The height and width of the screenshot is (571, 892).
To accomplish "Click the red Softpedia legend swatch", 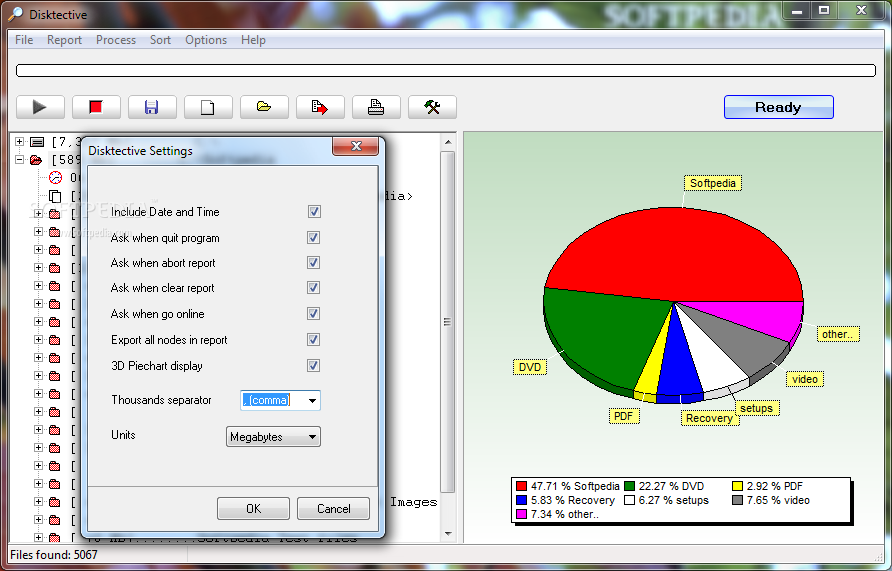I will (x=521, y=486).
